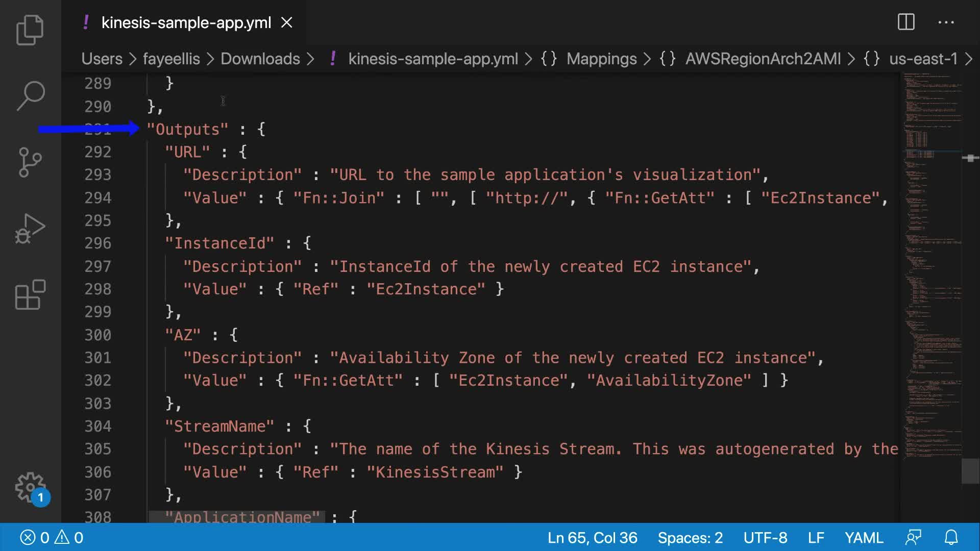Open errors and warnings problems indicator

(51, 537)
